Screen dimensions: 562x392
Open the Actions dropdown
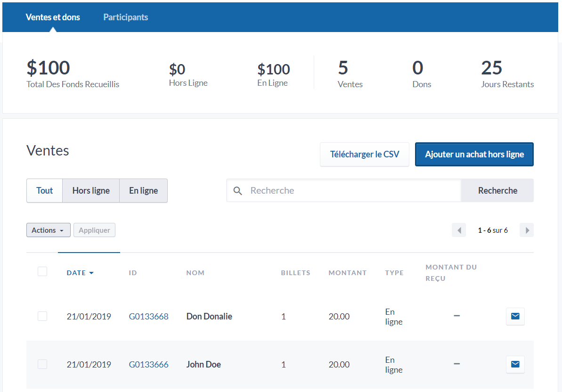click(x=48, y=230)
